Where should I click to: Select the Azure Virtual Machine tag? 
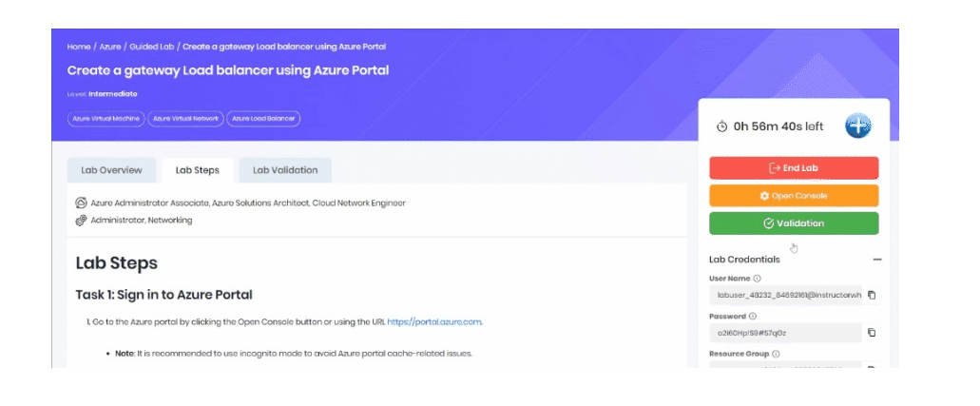click(x=106, y=118)
